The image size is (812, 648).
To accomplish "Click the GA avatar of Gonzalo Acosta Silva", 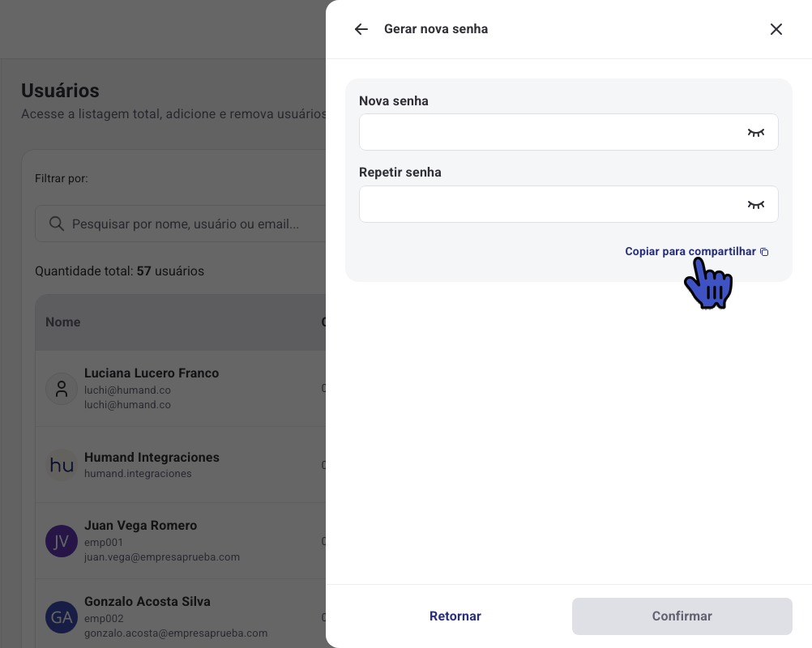I will [x=62, y=617].
